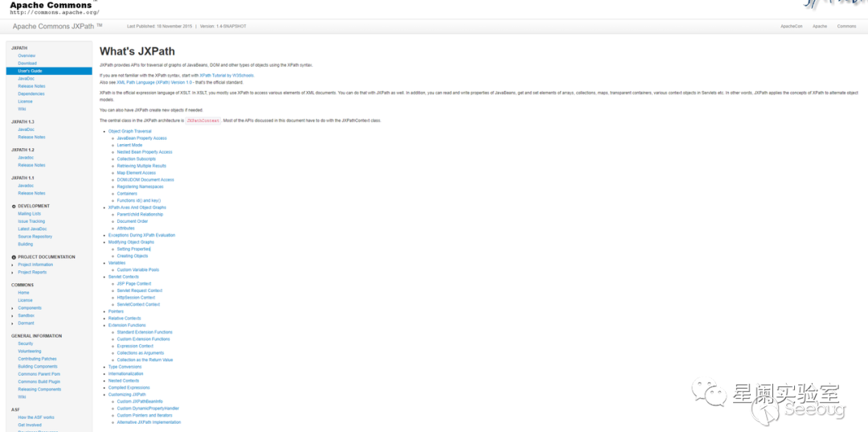Jump to Parent/child Relationship
The width and height of the screenshot is (868, 432).
coord(140,214)
